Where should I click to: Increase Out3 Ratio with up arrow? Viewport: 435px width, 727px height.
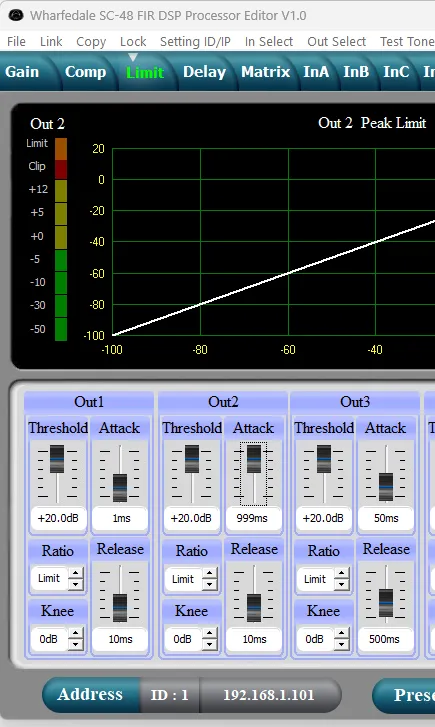(342, 574)
